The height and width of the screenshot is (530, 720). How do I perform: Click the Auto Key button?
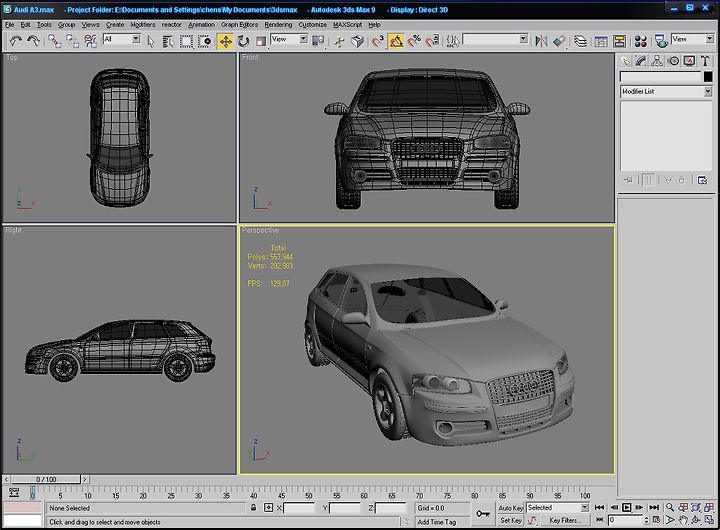click(x=511, y=507)
